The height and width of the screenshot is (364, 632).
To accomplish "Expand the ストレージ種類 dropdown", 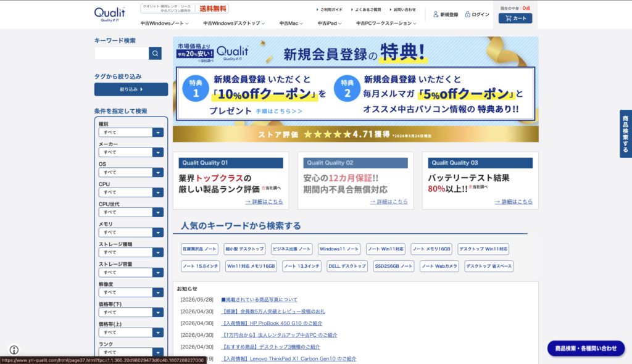I will click(131, 252).
